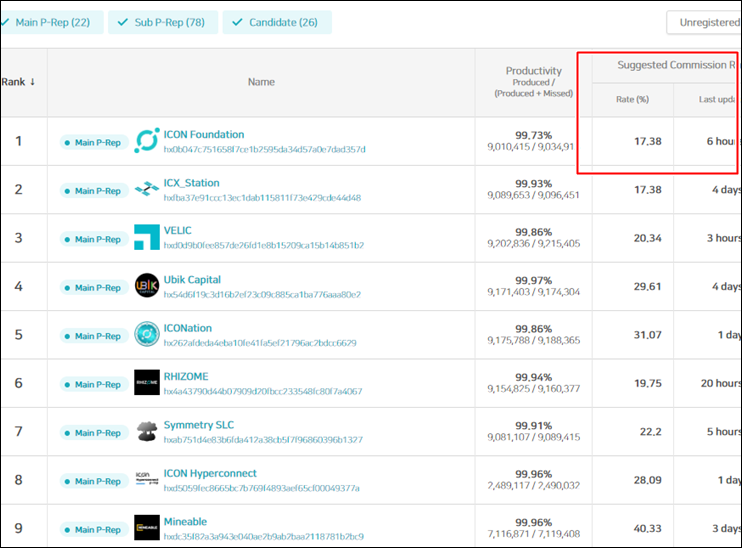Click the VELIC logo icon
This screenshot has height=548, width=742.
click(147, 238)
